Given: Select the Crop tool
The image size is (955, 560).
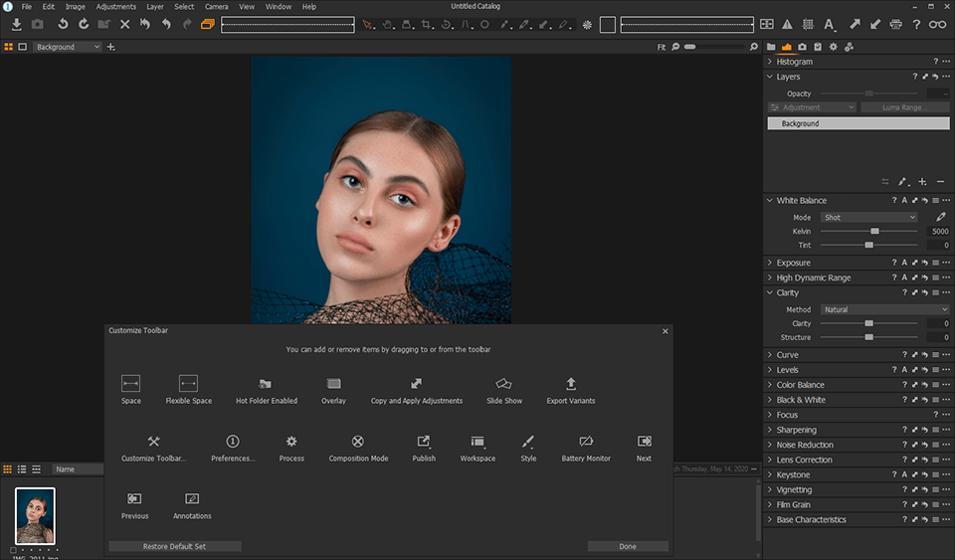Looking at the screenshot, I should click(427, 25).
